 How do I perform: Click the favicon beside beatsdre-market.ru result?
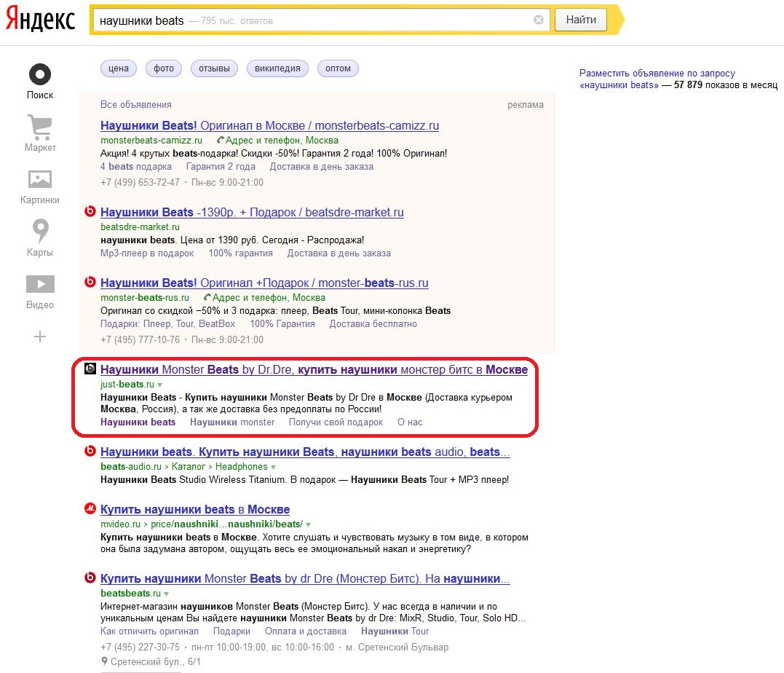(90, 211)
